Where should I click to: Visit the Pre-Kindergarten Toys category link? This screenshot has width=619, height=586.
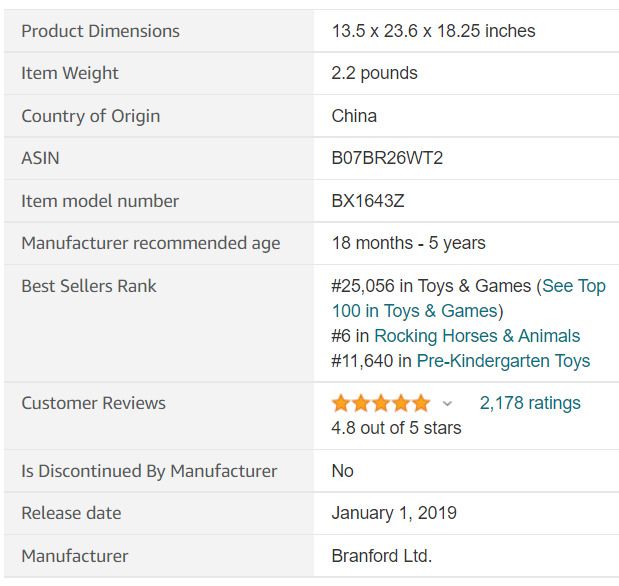(x=503, y=361)
